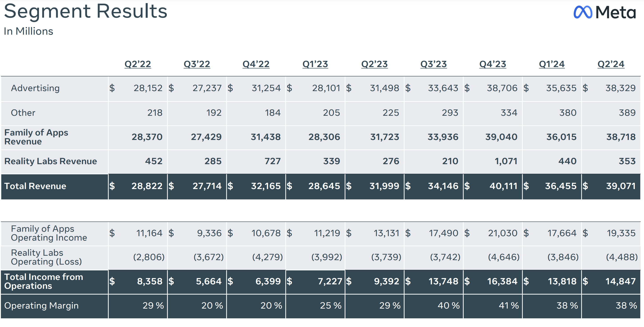Click the Meta infinity logo icon
644x327 pixels.
click(582, 12)
